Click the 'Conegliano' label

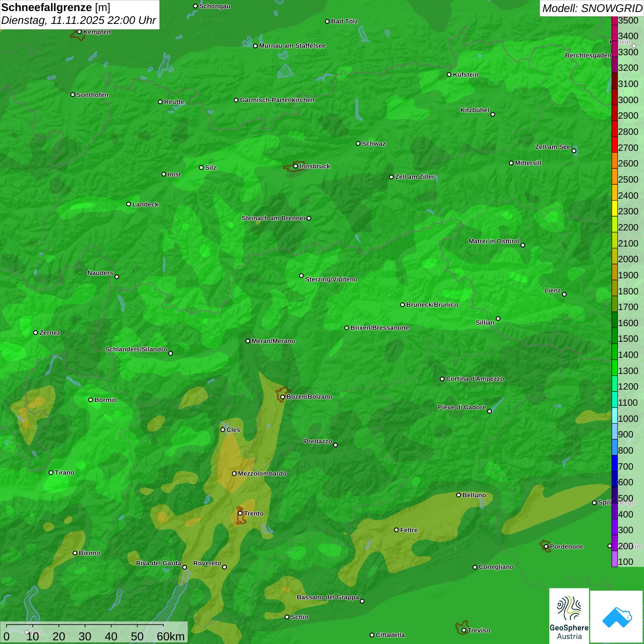496,567
